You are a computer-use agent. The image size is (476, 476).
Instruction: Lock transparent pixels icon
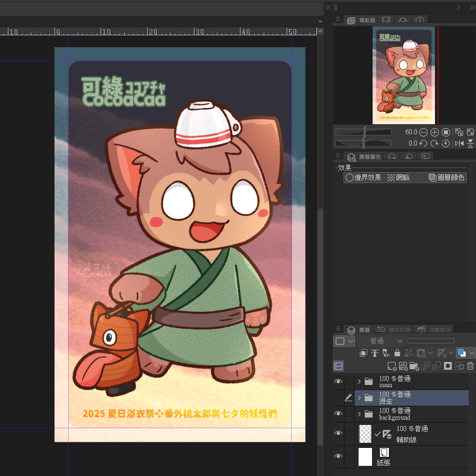(409, 353)
